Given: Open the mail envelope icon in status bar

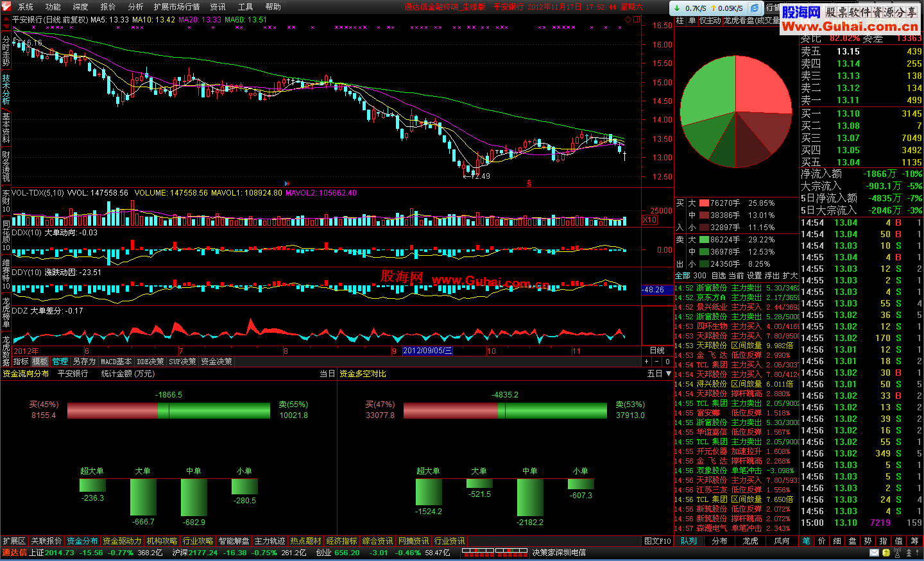Looking at the screenshot, I should click(874, 553).
